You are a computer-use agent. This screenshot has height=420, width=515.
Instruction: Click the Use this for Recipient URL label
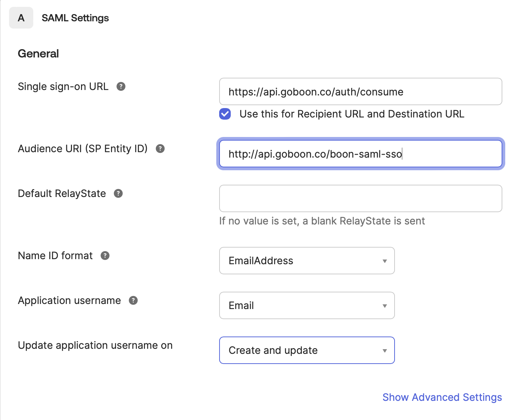pos(352,114)
